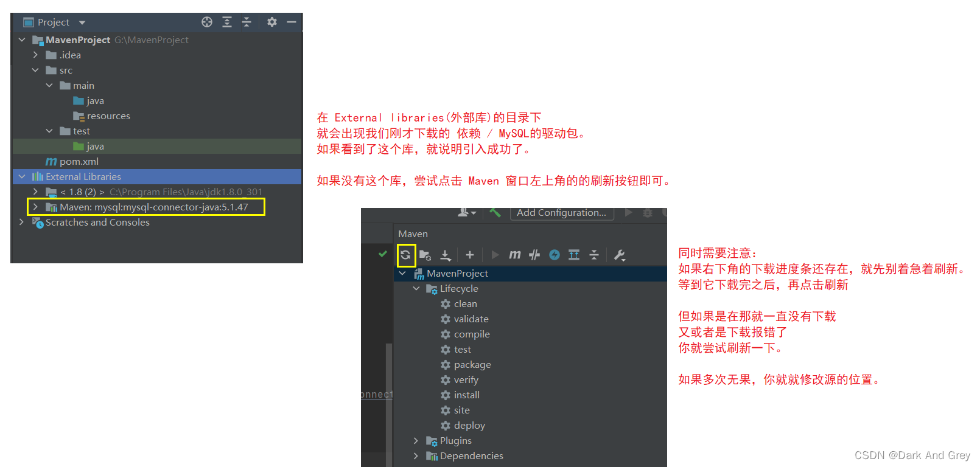
Task: Click the Reload All Maven Projects icon
Action: tap(405, 255)
